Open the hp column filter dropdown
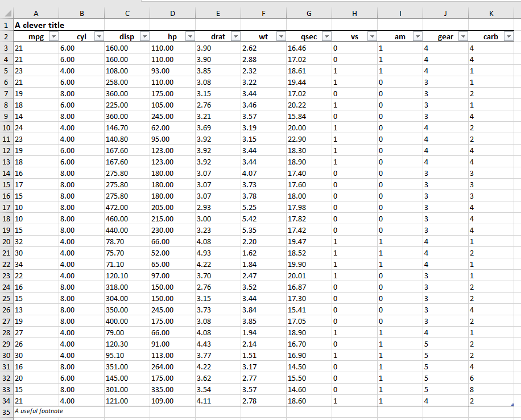 point(190,36)
